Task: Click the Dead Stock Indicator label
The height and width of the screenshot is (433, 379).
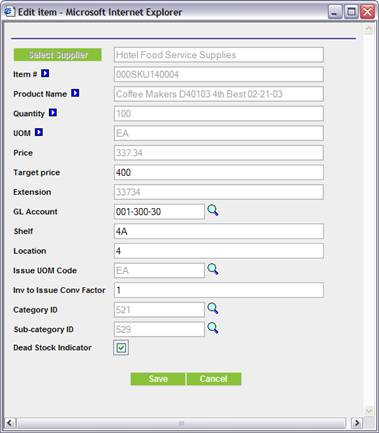Action: [x=52, y=348]
